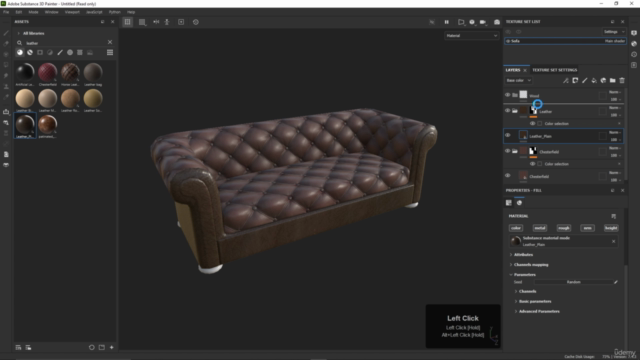640x360 pixels.
Task: Select the Artificial leather material thumbnail
Action: click(x=25, y=72)
